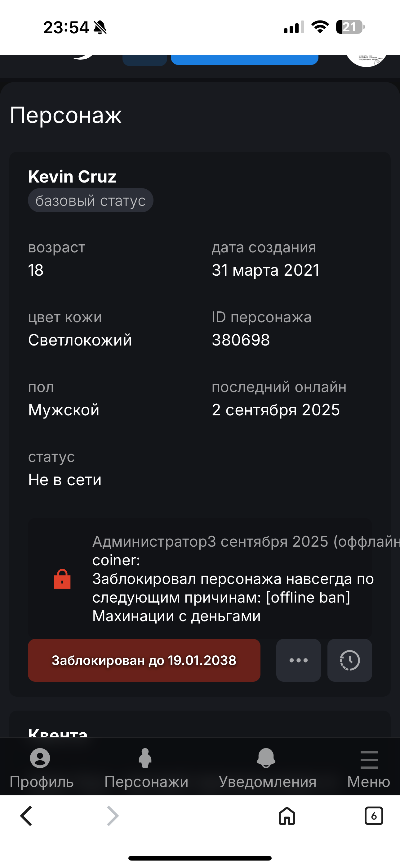
Task: Open the user avatar at top right
Action: click(366, 59)
